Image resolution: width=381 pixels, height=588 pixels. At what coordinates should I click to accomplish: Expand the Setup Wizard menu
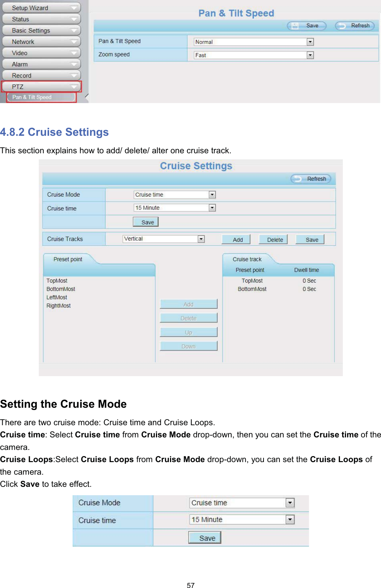(41, 8)
